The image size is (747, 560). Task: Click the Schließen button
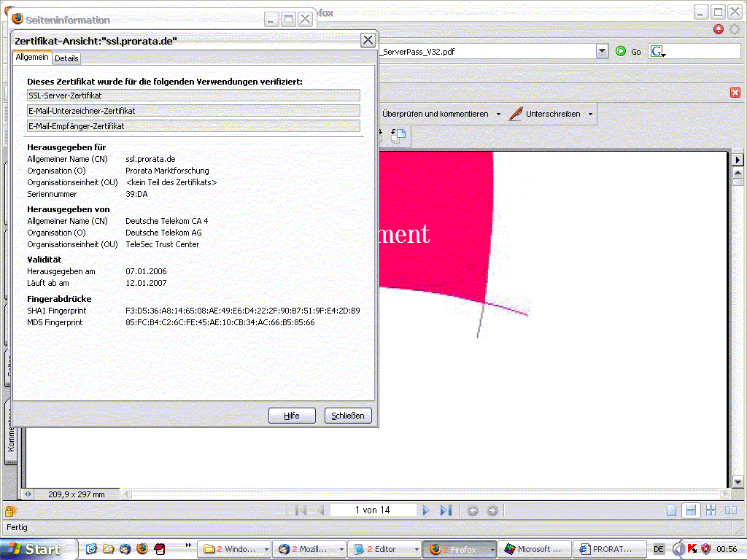point(349,416)
